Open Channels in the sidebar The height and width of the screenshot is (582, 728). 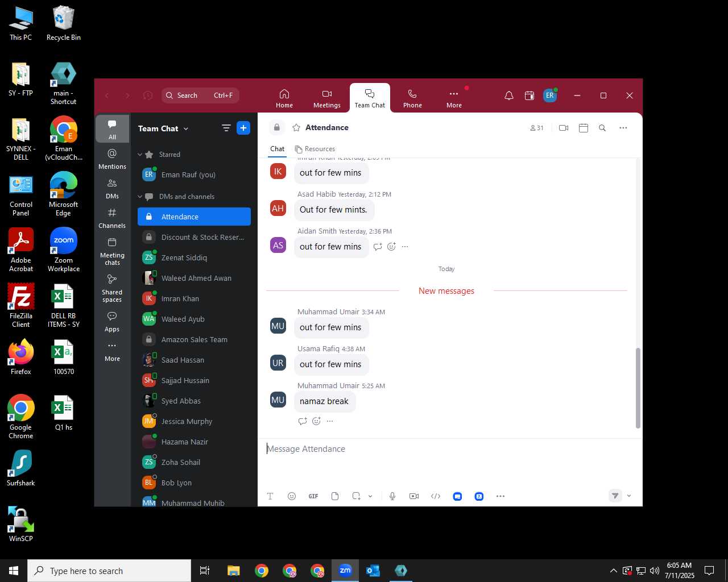tap(112, 218)
